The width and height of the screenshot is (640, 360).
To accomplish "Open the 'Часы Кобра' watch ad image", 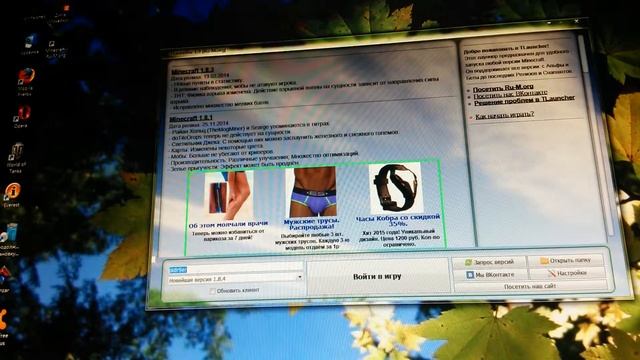I will [x=396, y=187].
